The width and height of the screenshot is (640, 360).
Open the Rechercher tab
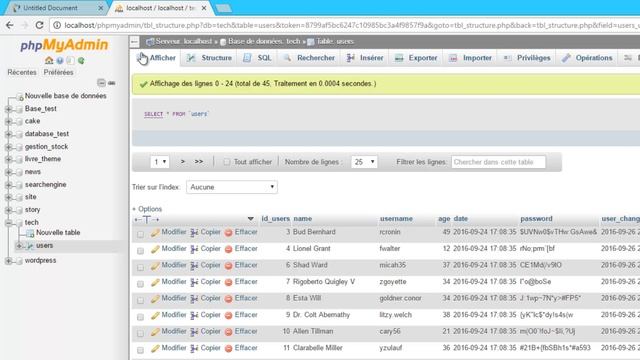tap(310, 58)
